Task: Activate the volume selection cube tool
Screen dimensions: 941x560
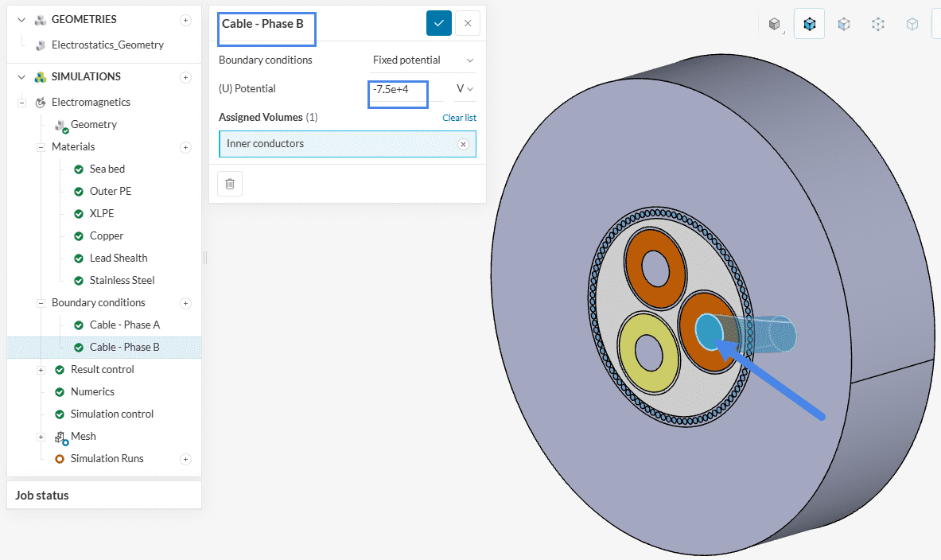Action: click(809, 24)
